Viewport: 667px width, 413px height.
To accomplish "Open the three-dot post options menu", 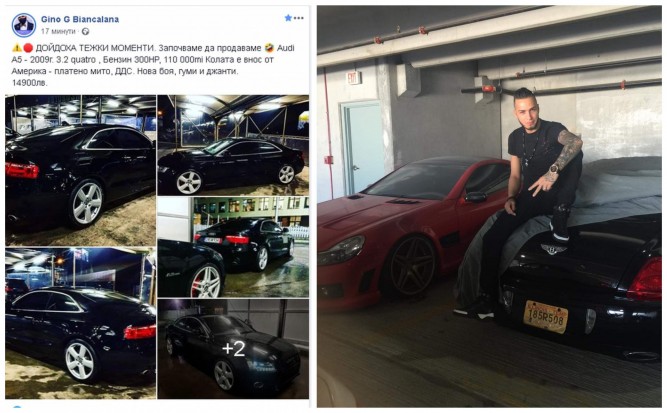I will pos(299,18).
